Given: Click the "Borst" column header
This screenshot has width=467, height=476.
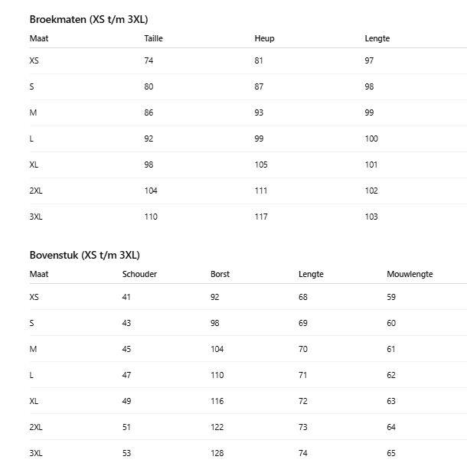Looking at the screenshot, I should (x=220, y=274).
